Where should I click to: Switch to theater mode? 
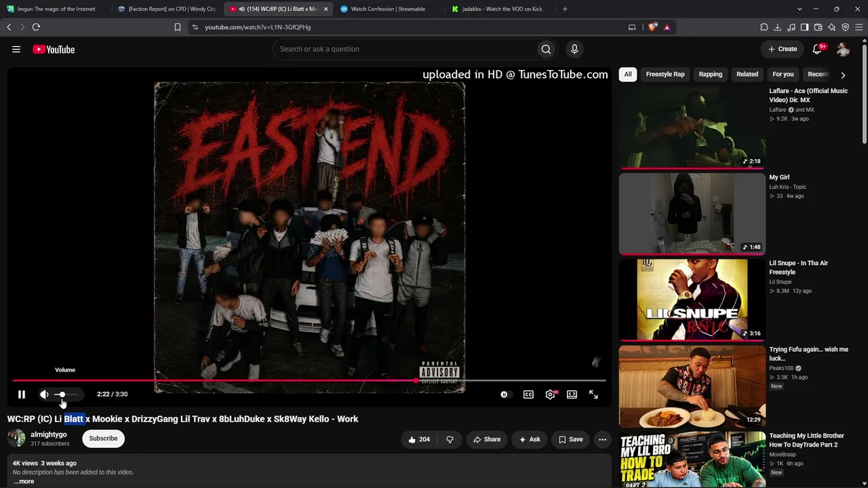[x=572, y=394]
